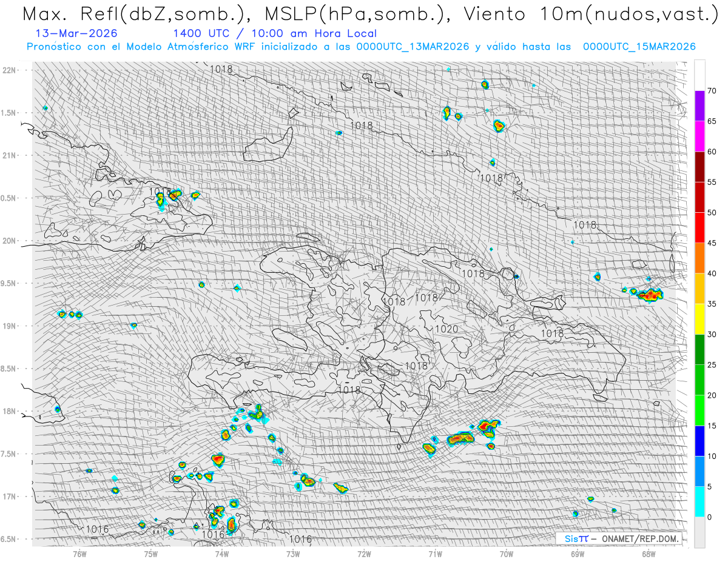Click the colorbar tick label '25'
728x562 pixels.
[x=712, y=365]
